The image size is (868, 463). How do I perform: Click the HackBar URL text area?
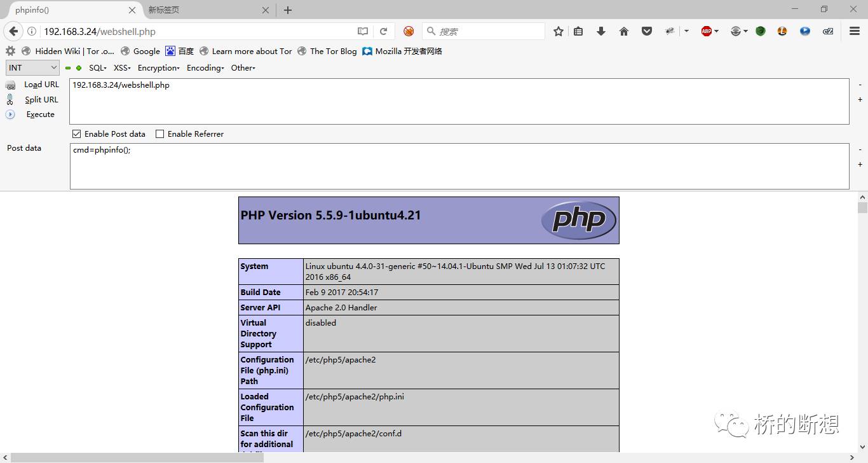coord(459,101)
